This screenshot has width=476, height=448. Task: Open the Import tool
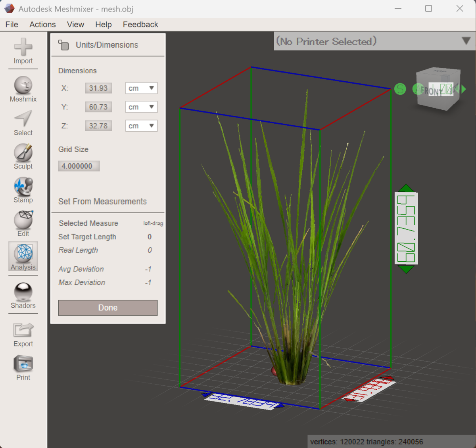point(23,51)
